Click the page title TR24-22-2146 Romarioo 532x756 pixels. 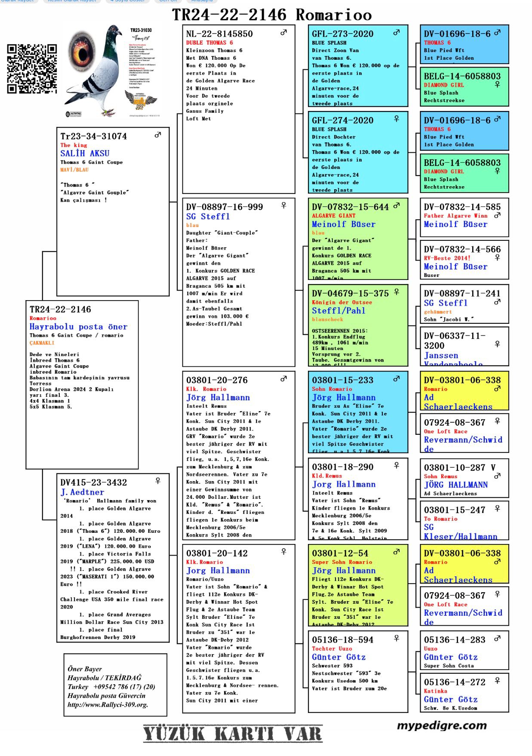click(272, 15)
